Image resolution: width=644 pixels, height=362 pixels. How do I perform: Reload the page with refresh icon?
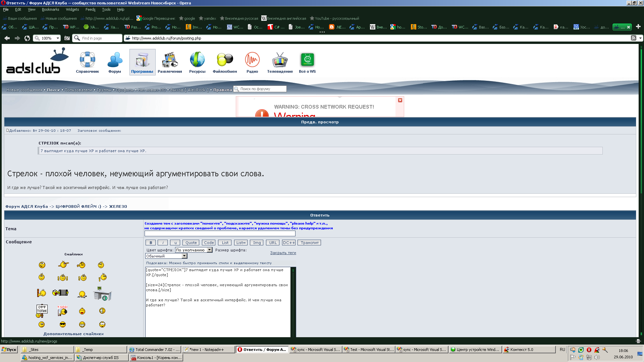pyautogui.click(x=27, y=38)
